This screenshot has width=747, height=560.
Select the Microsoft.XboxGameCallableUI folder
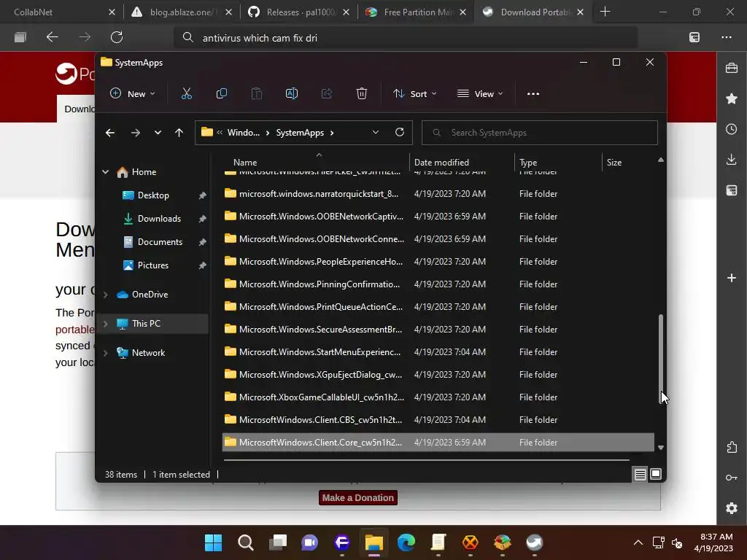click(x=438, y=397)
